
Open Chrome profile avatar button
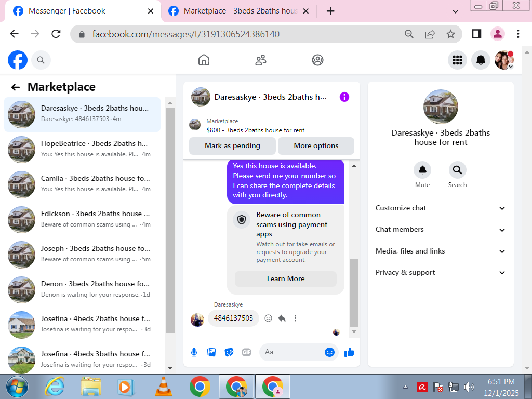pyautogui.click(x=498, y=34)
